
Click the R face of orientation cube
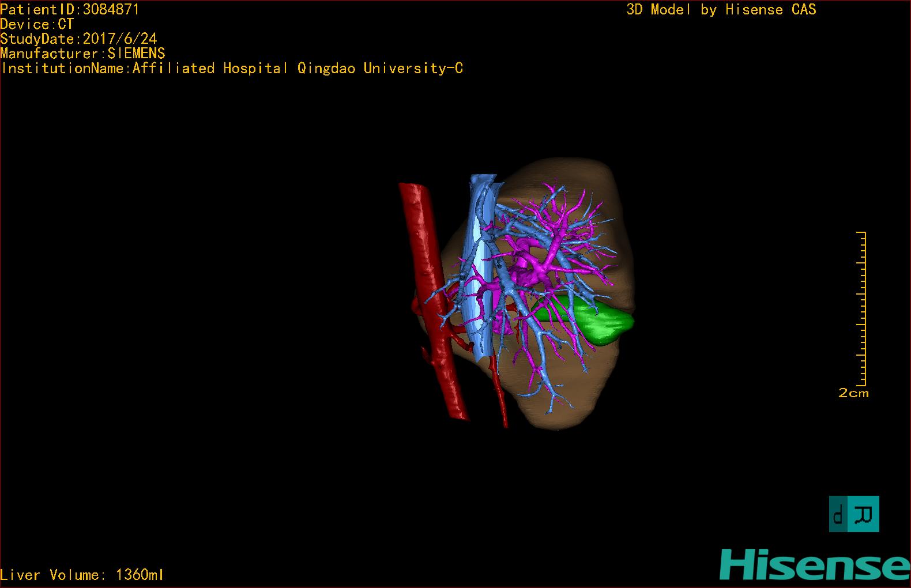(866, 514)
